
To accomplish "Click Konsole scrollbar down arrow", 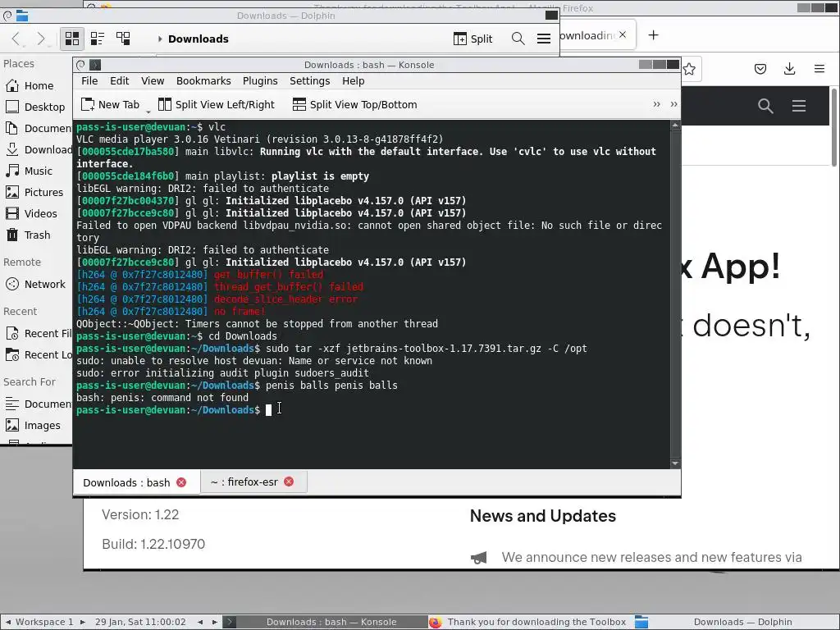I will click(676, 463).
